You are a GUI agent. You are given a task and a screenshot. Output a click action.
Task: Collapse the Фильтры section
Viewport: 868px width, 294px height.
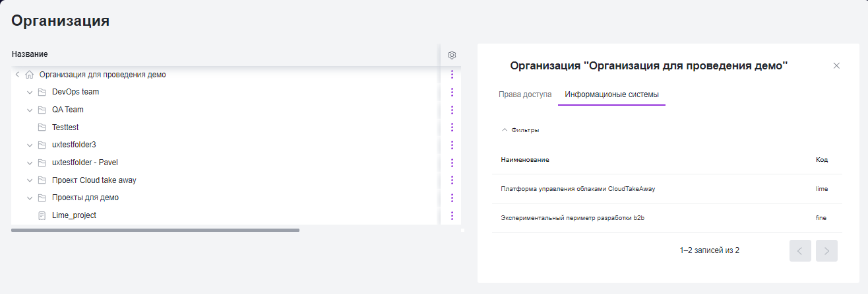520,130
